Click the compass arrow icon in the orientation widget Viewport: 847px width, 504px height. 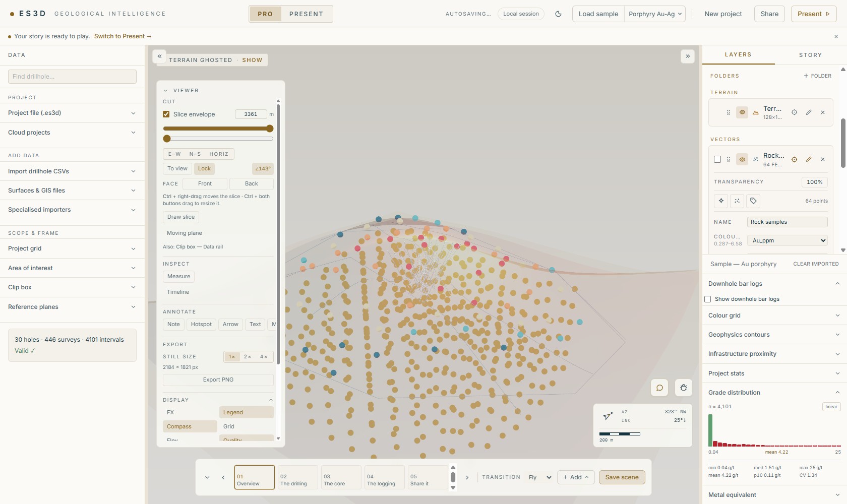608,416
